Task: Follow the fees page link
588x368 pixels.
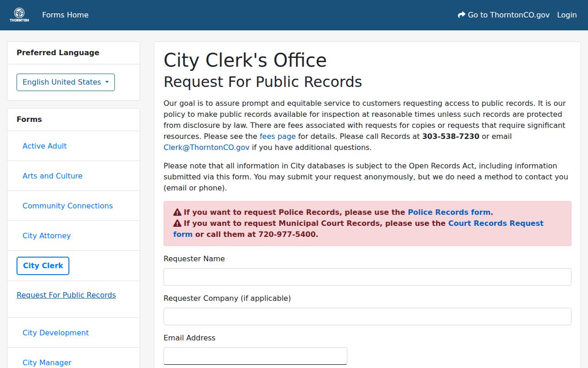Action: [x=277, y=136]
